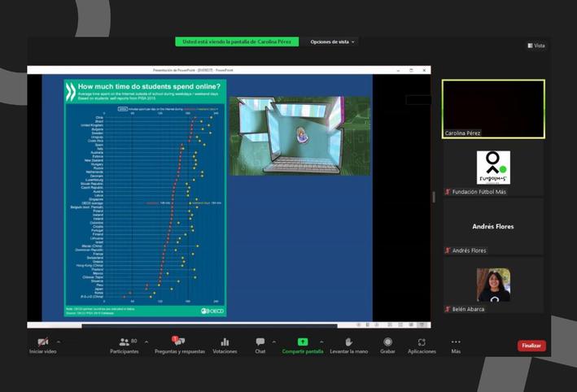This screenshot has width=577, height=392.
Task: Open the Opciones de vista menu
Action: (333, 41)
